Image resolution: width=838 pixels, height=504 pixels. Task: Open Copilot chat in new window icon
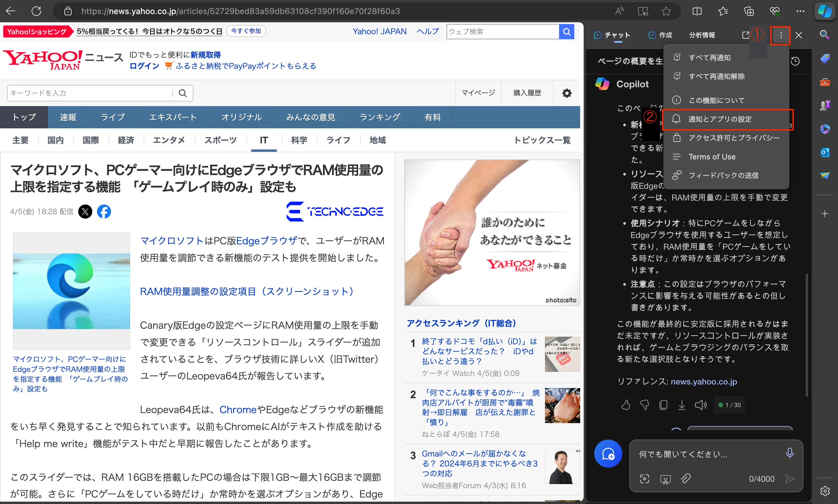746,35
